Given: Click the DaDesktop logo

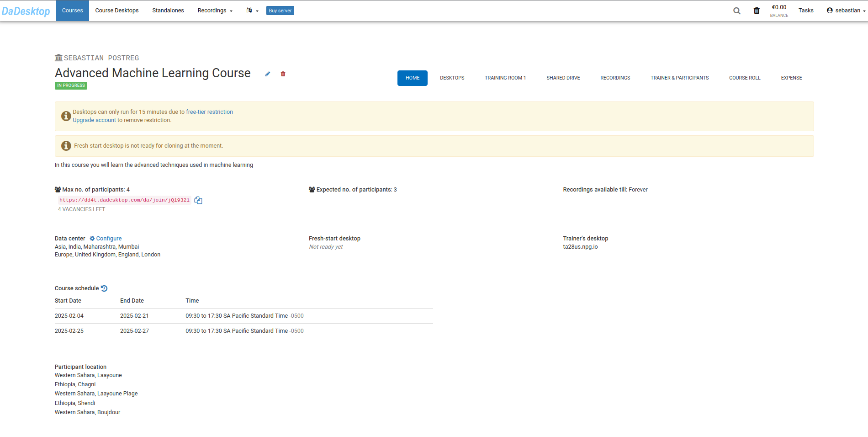Looking at the screenshot, I should click(26, 11).
